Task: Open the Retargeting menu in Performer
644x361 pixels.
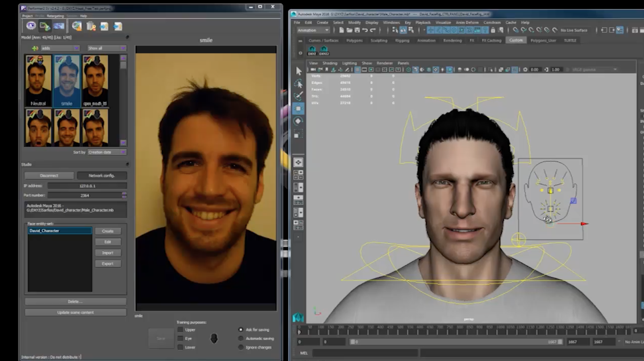Action: click(x=55, y=16)
